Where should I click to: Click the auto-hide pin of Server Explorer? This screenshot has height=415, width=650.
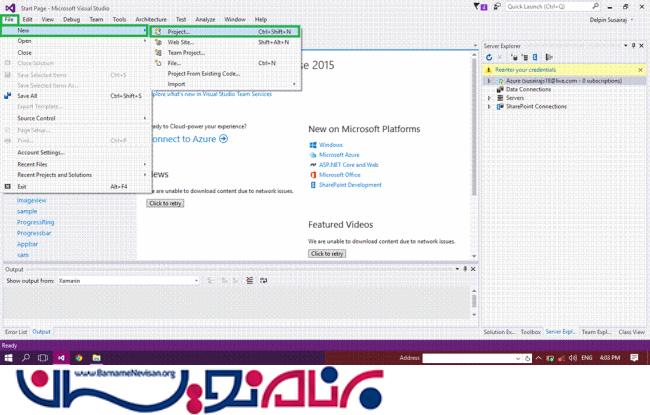(x=633, y=46)
